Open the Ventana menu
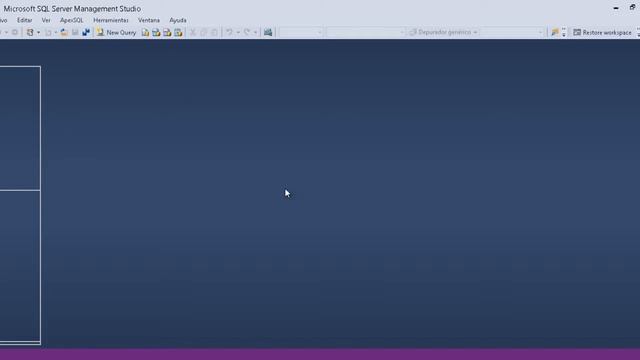 tap(149, 20)
